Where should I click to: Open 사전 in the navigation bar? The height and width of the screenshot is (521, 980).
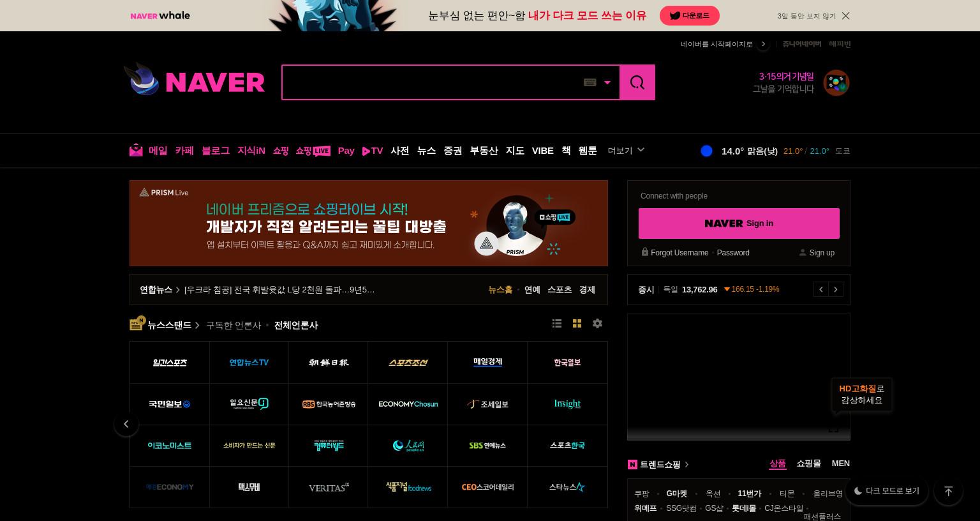400,151
